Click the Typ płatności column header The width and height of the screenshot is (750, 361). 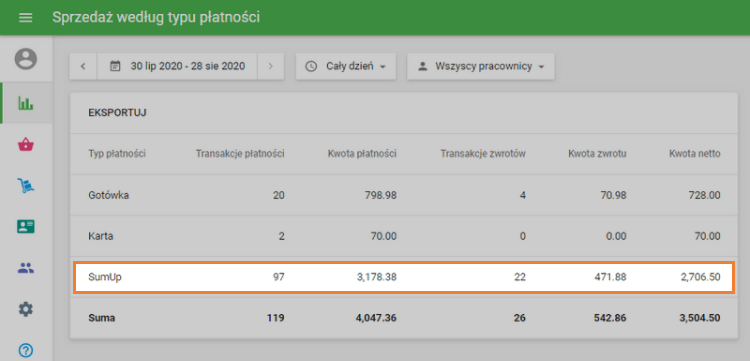coord(117,154)
